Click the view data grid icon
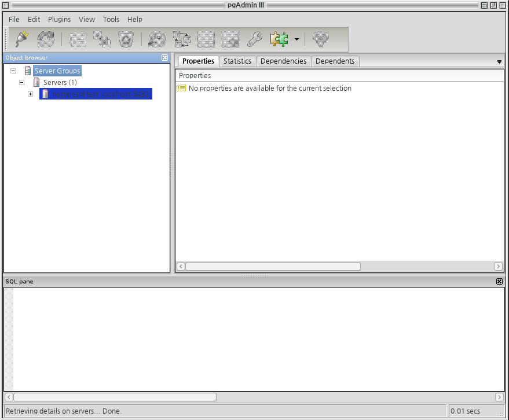This screenshot has height=420, width=509. pos(206,39)
